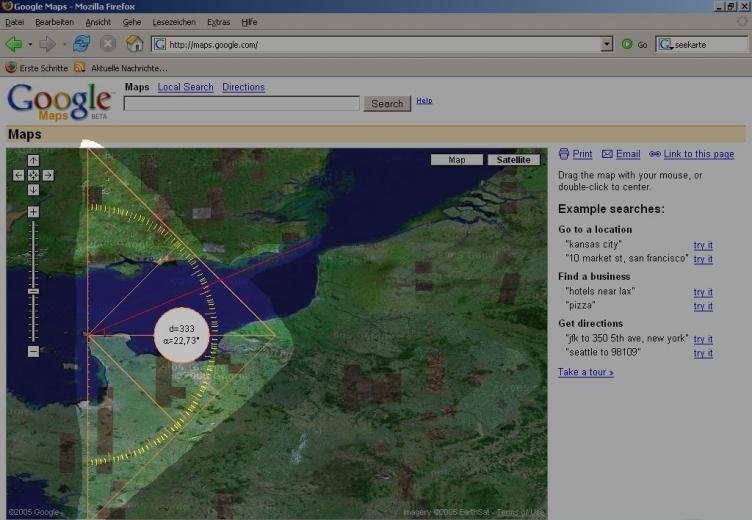Open the Ansicht menu
Viewport: 752px width, 520px height.
point(98,22)
